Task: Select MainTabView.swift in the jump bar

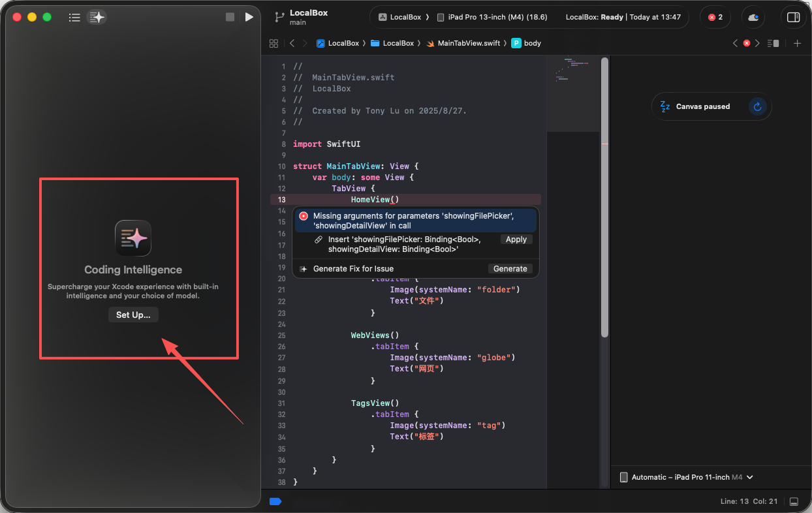Action: click(468, 43)
